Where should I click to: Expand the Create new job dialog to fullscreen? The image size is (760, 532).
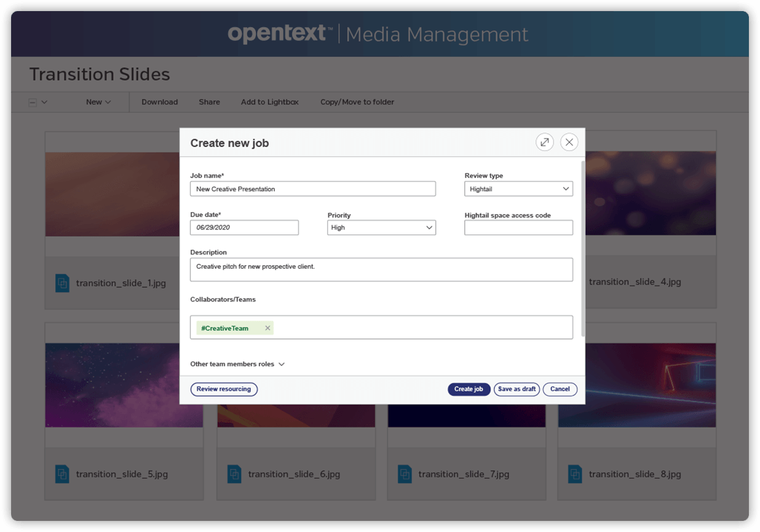(x=544, y=142)
